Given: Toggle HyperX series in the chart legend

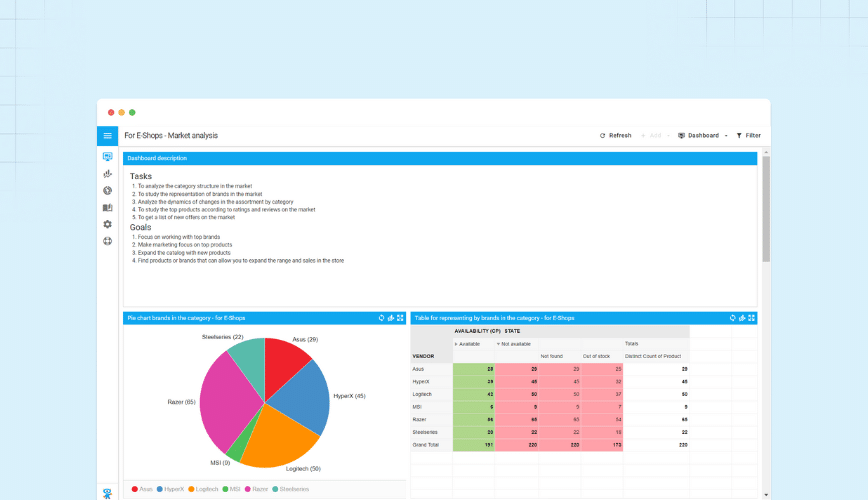Looking at the screenshot, I should (170, 489).
